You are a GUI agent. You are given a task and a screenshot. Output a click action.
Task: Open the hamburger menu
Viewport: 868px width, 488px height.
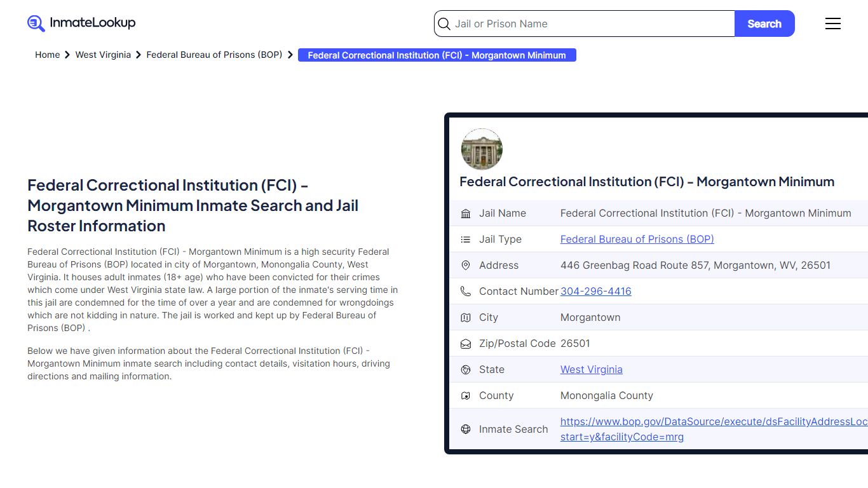(x=832, y=24)
